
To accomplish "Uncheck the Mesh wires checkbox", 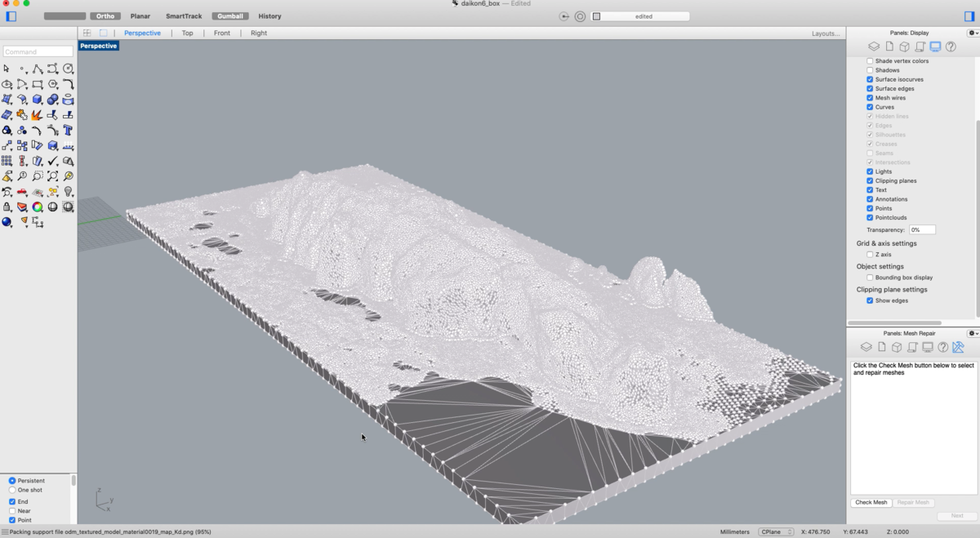I will click(870, 98).
